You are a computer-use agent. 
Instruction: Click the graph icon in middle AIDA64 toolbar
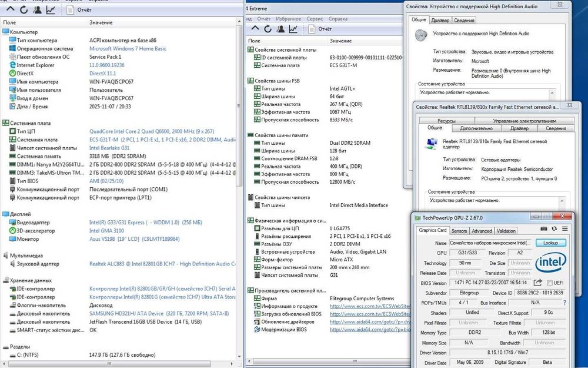pyautogui.click(x=293, y=28)
